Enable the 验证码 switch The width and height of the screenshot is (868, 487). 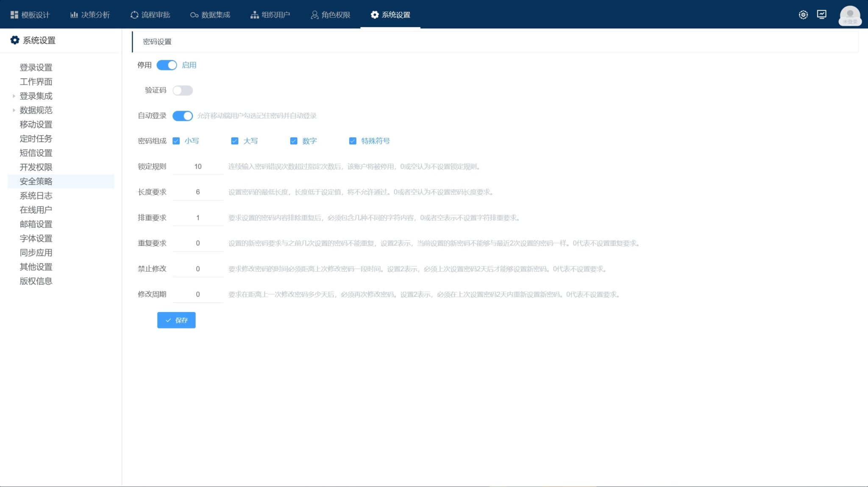click(x=183, y=90)
